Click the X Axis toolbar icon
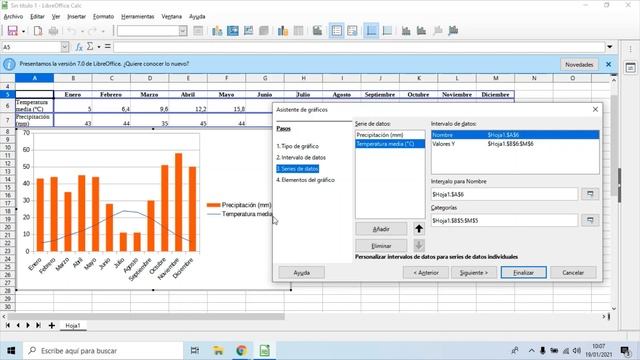The height and width of the screenshot is (360, 640). click(406, 31)
